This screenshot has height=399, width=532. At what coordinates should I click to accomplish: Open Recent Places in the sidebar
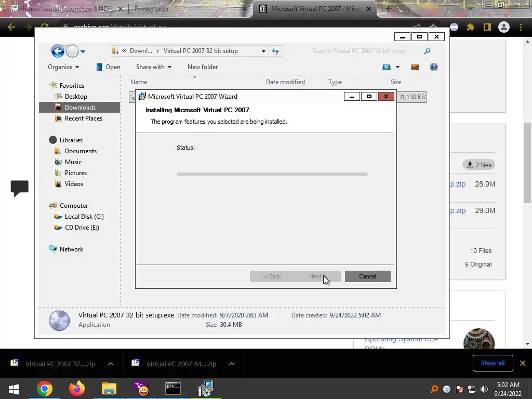tap(84, 118)
